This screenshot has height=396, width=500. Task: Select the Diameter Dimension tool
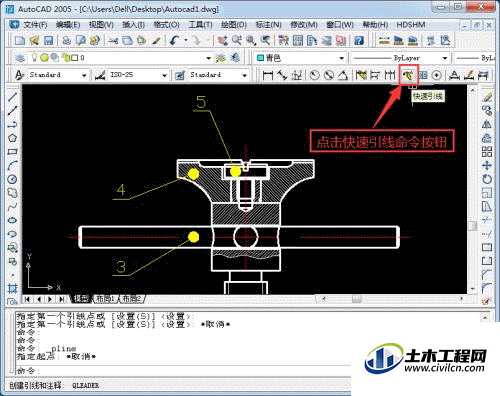329,75
